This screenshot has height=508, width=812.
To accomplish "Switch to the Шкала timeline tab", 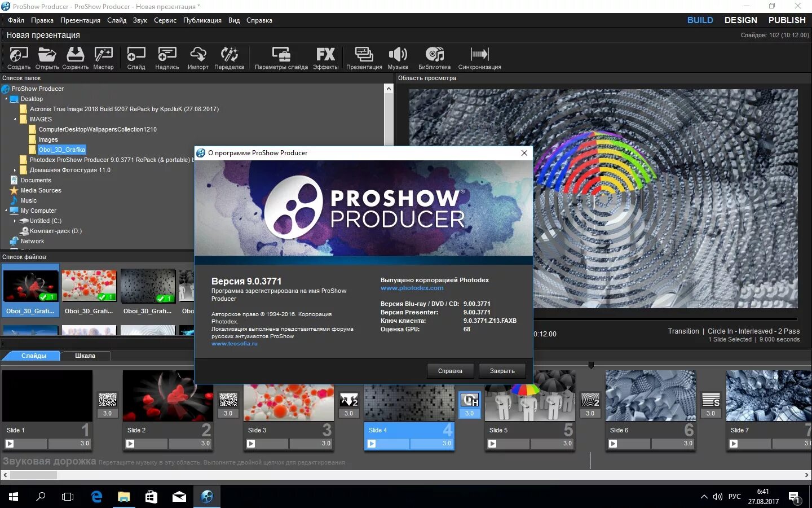I will (x=85, y=356).
